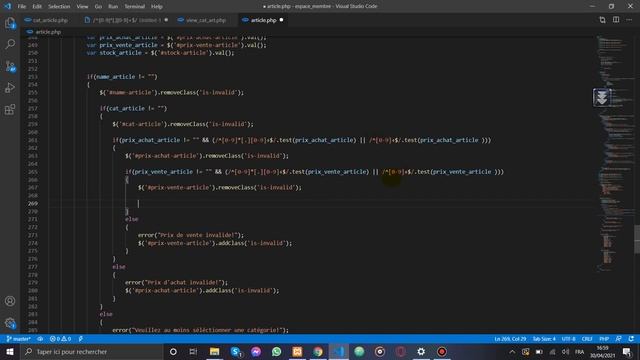The height and width of the screenshot is (360, 640).
Task: Open Task View in taskbar
Action: (x=193, y=351)
